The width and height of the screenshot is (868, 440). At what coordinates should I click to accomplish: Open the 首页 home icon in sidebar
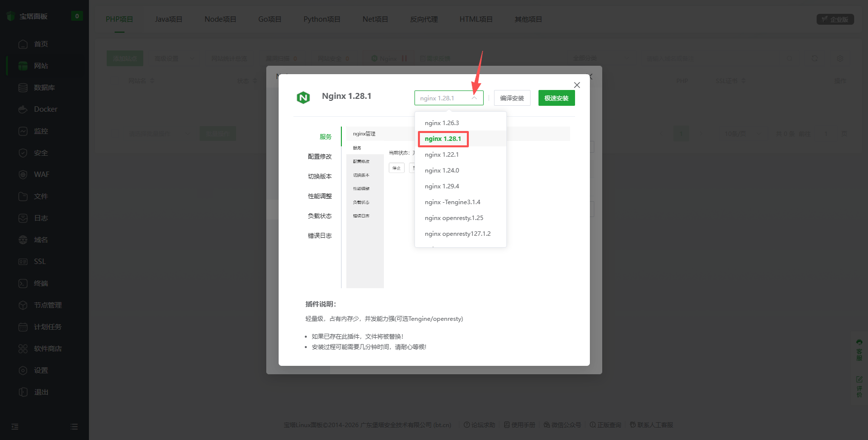23,44
